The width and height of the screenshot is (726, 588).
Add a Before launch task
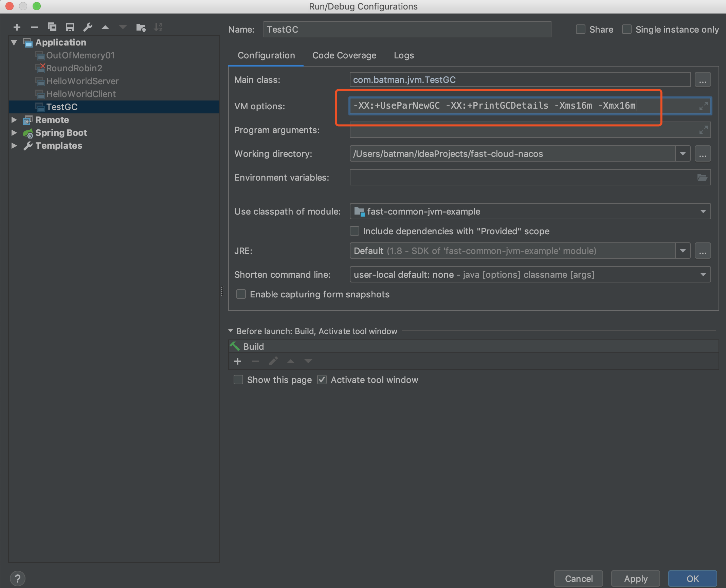point(238,361)
